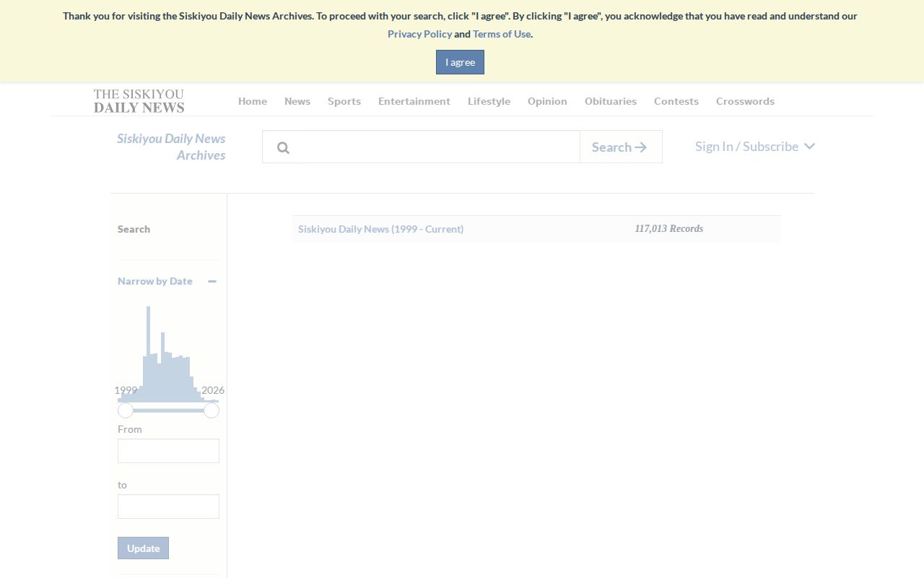Open the Terms of Use link
This screenshot has width=924, height=578.
[502, 34]
